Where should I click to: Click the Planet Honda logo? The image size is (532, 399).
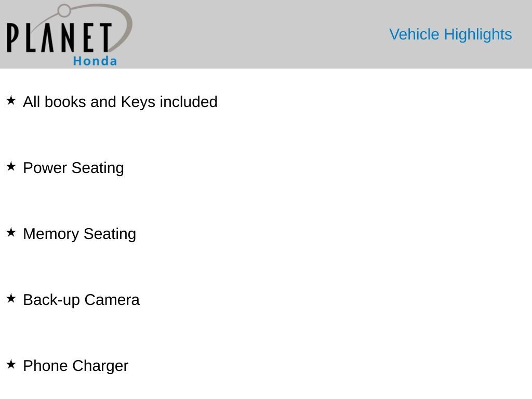(x=69, y=35)
